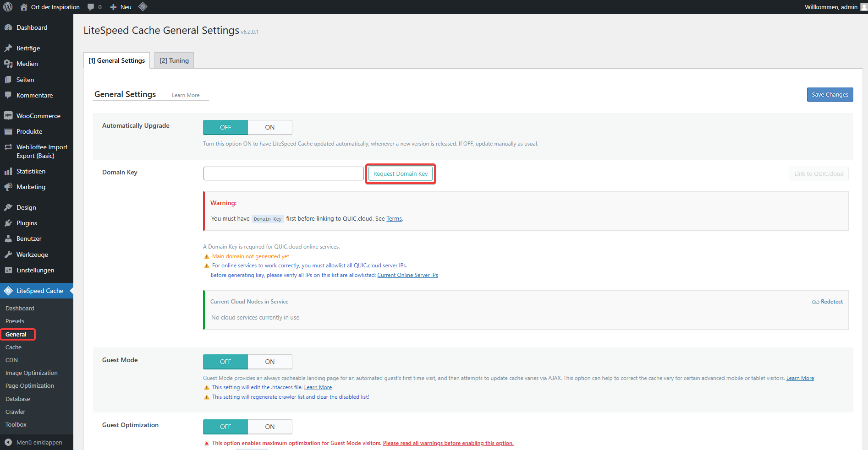Click the Einstellungen settings icon
868x450 pixels.
(8, 270)
